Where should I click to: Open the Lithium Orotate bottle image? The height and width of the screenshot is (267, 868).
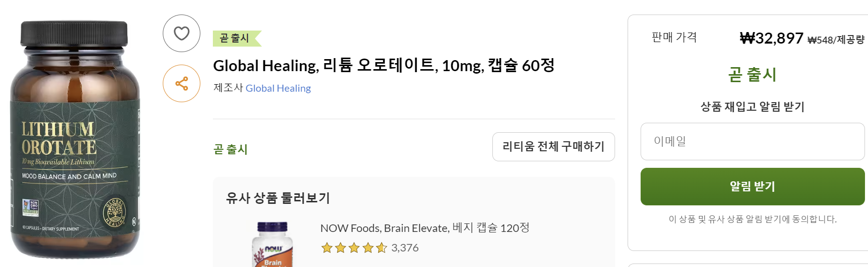click(75, 139)
